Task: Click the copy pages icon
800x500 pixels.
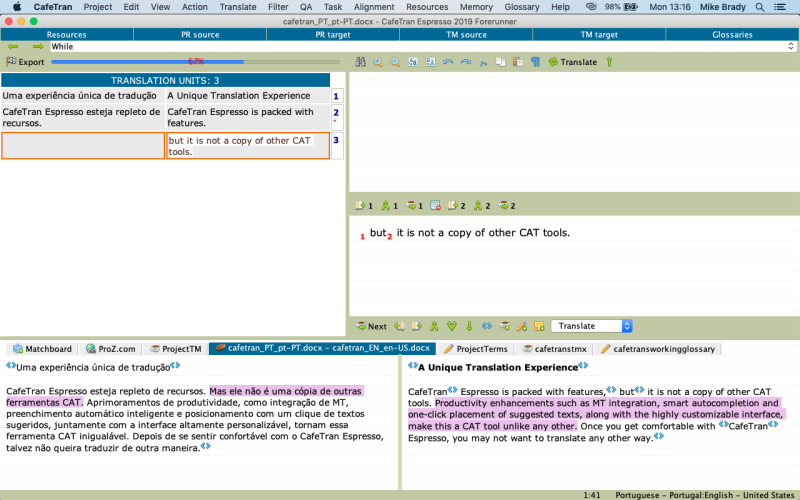Action: tap(501, 62)
